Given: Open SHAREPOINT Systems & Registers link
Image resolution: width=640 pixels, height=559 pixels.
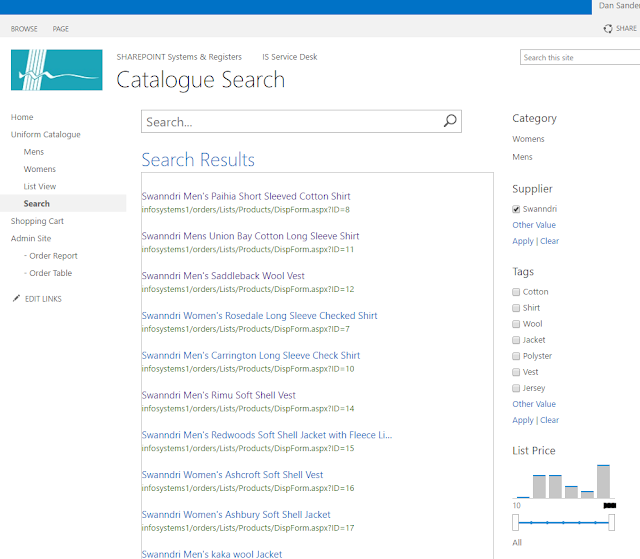Looking at the screenshot, I should tap(179, 57).
